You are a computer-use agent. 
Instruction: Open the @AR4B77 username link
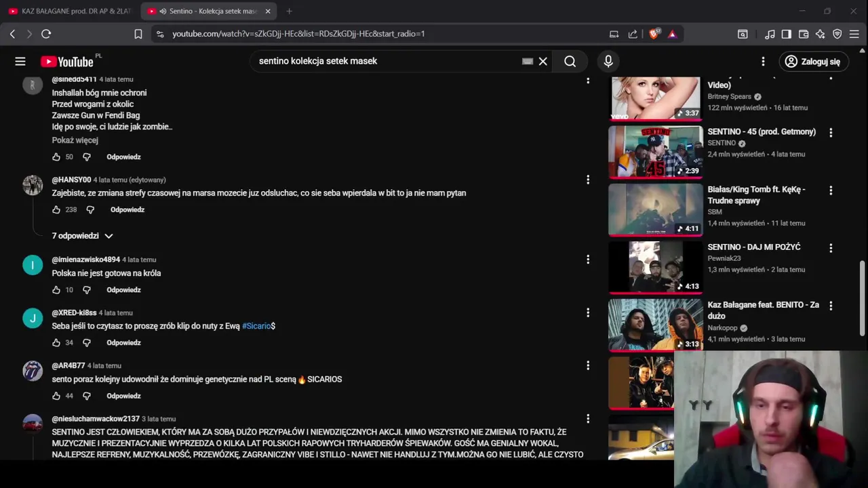(x=68, y=366)
